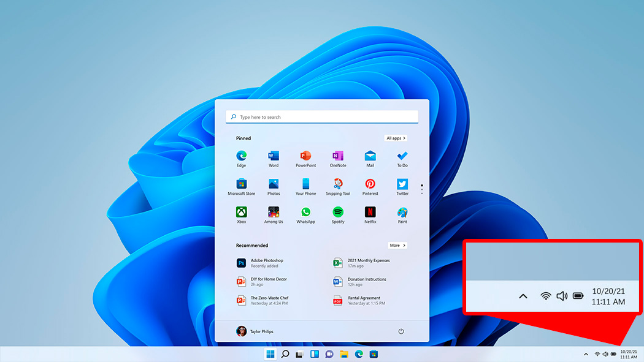This screenshot has height=362, width=644.
Task: Open the Donation Instructions document
Action: pyautogui.click(x=360, y=282)
